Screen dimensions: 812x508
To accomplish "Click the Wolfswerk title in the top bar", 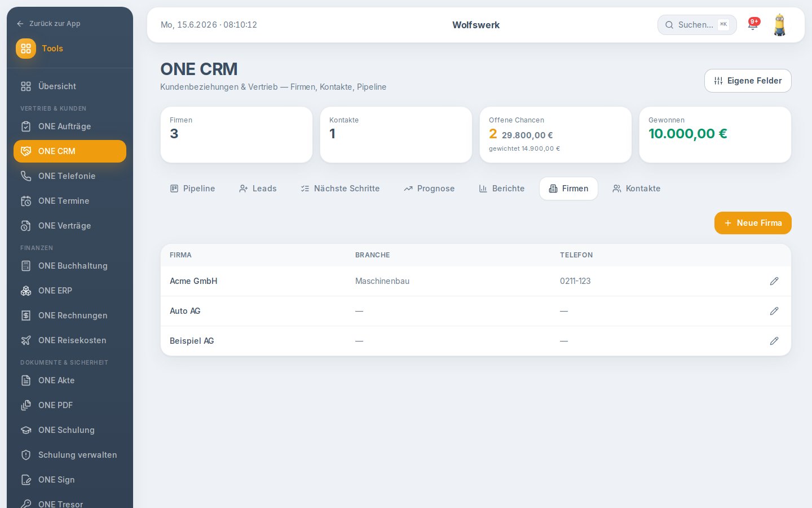I will 476,25.
